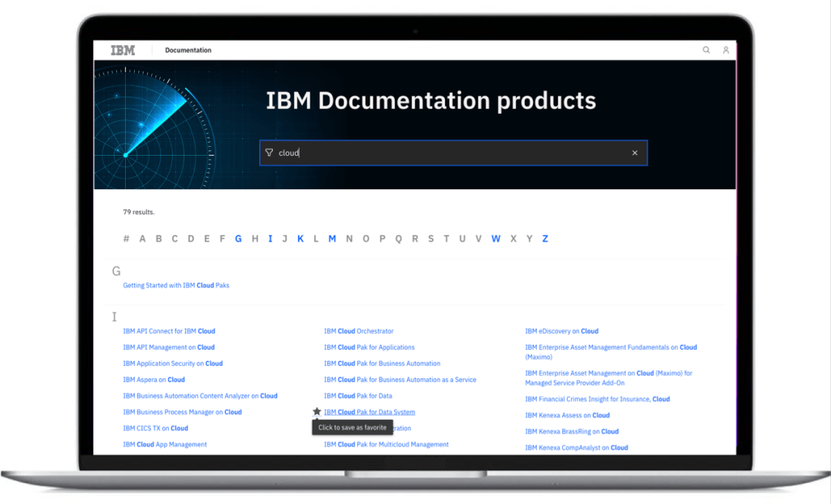The height and width of the screenshot is (504, 831).
Task: Clear the filter with the X icon
Action: (634, 153)
